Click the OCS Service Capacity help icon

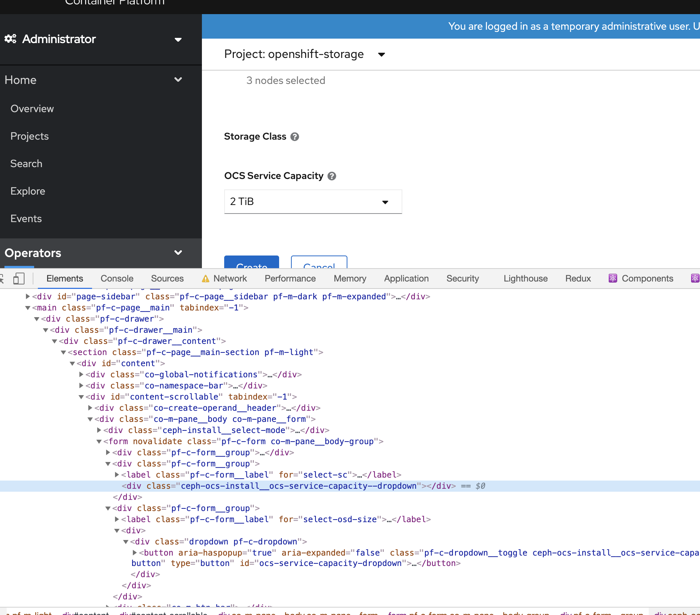point(332,176)
